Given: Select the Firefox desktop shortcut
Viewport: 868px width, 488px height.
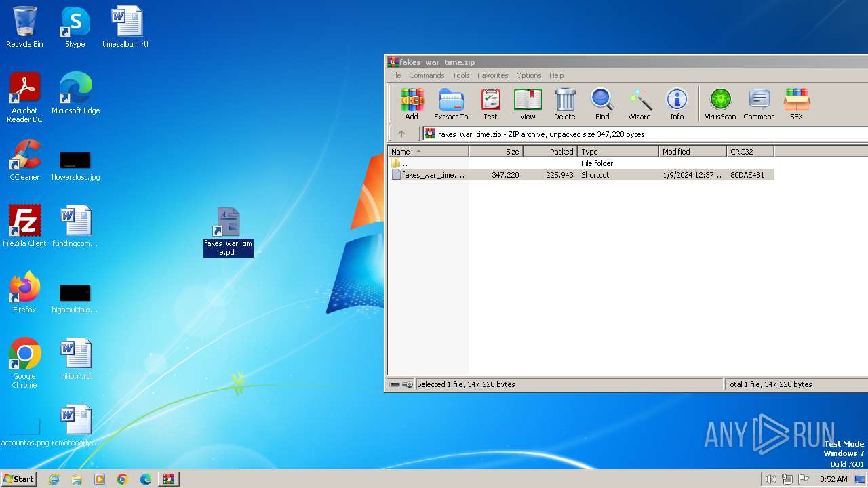Looking at the screenshot, I should [x=24, y=292].
